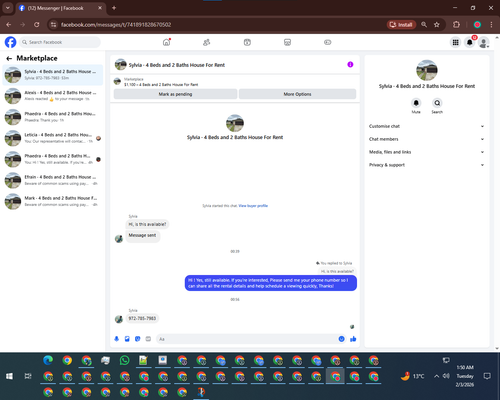Open Facebook notifications bell

pos(470,42)
